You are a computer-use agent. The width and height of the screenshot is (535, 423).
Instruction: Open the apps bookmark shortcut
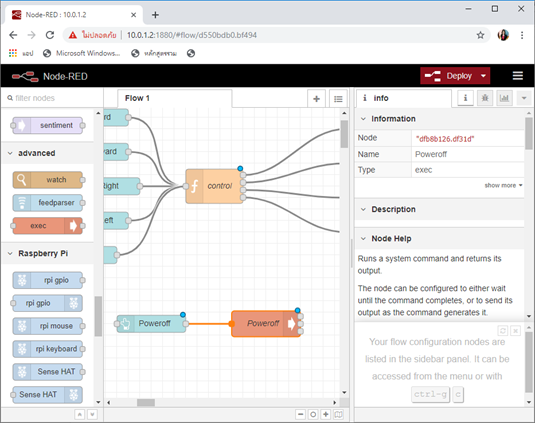tap(21, 53)
